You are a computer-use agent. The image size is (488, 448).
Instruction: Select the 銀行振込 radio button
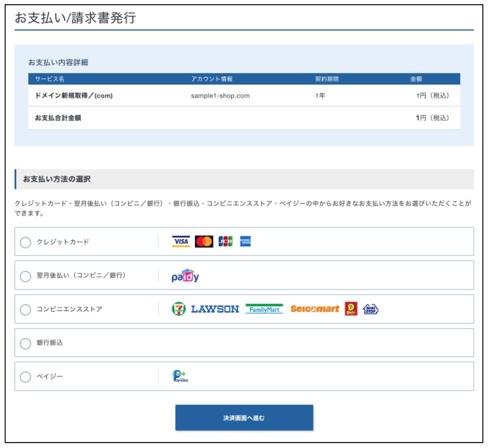point(26,343)
